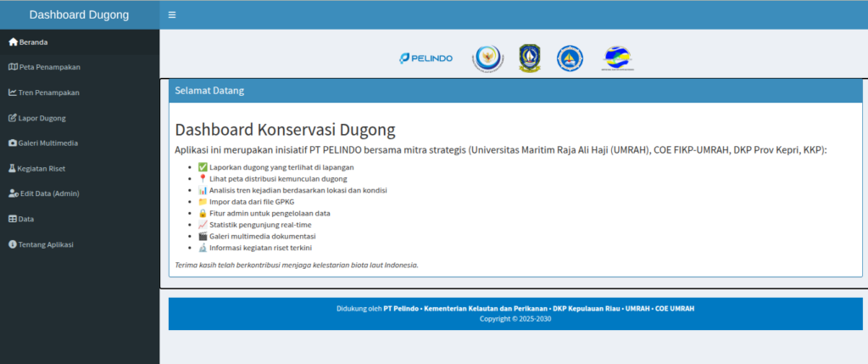
Task: Click the home icon beside Beranda
Action: pos(13,42)
